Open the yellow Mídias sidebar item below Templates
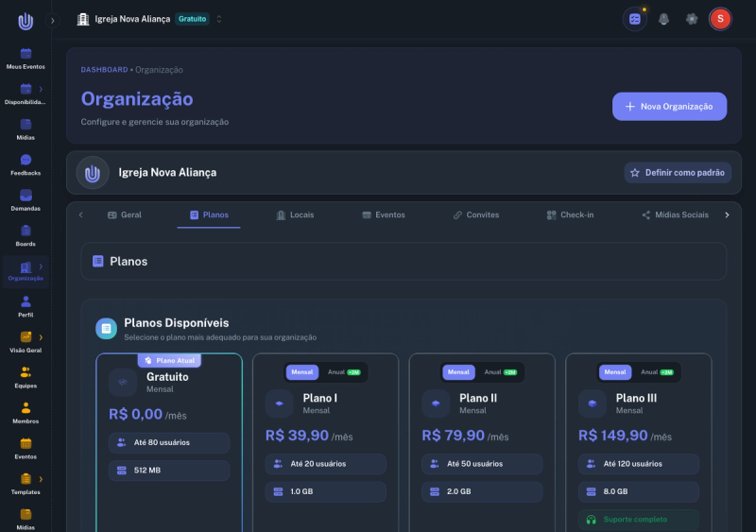Screen dimensions: 756x532 (26, 520)
